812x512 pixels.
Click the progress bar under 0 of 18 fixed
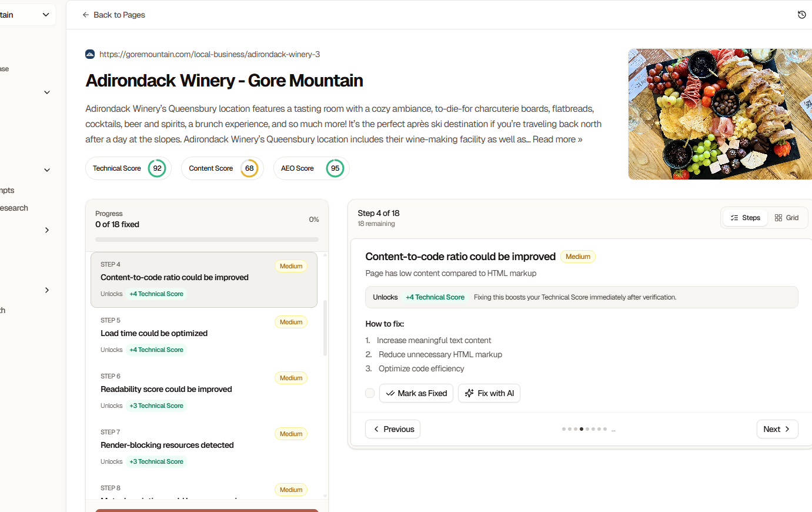[207, 240]
